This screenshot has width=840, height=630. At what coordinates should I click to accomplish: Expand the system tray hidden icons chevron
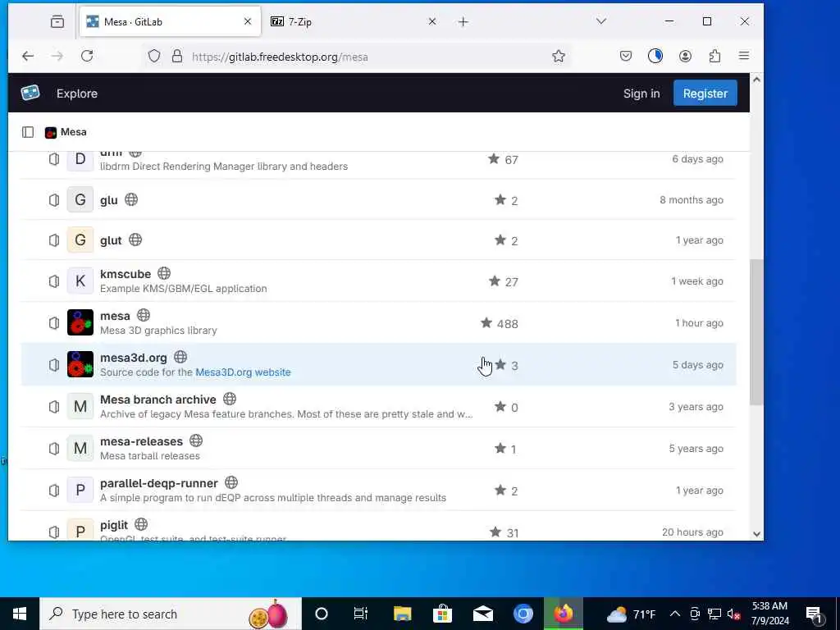[675, 614]
